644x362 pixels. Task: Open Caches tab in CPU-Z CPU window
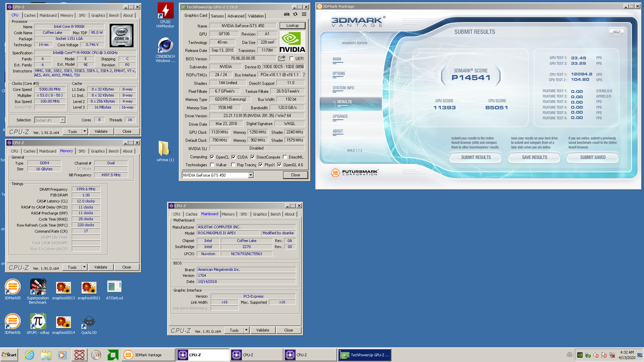tap(30, 15)
